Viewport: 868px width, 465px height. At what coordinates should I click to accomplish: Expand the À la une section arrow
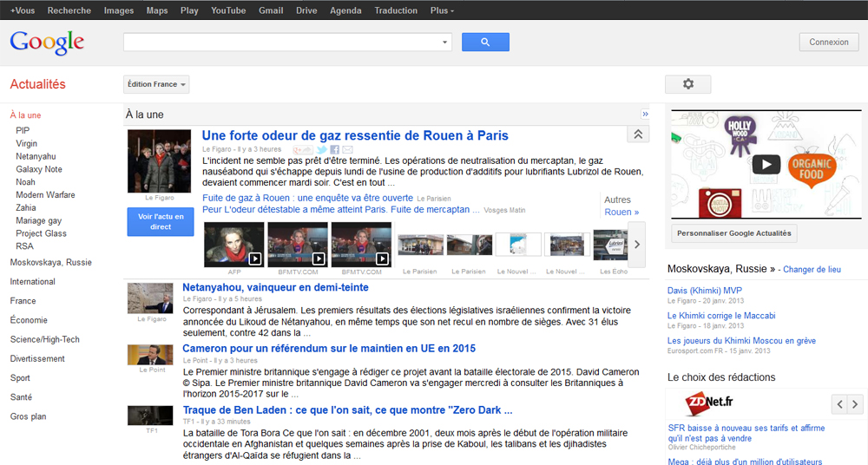(645, 115)
